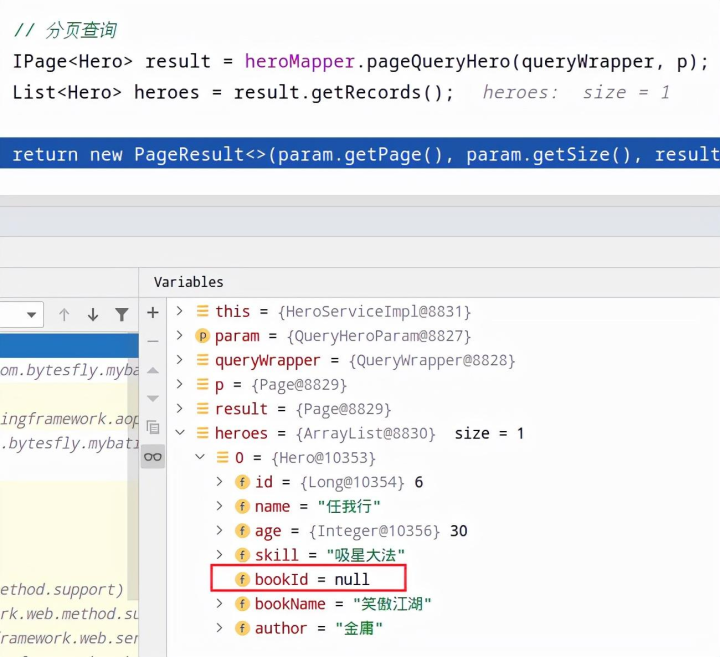The image size is (720, 657).
Task: Select the 'om.bytesfly.myba' stack frame
Action: click(x=69, y=370)
